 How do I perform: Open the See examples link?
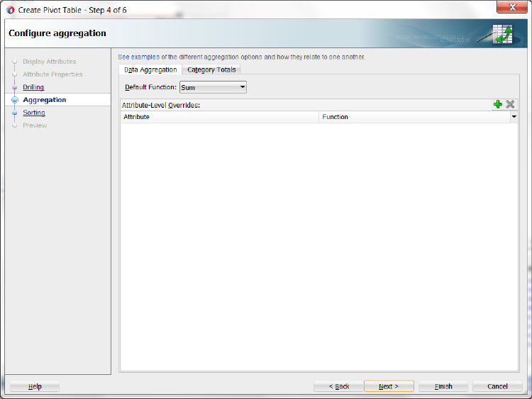tap(138, 57)
